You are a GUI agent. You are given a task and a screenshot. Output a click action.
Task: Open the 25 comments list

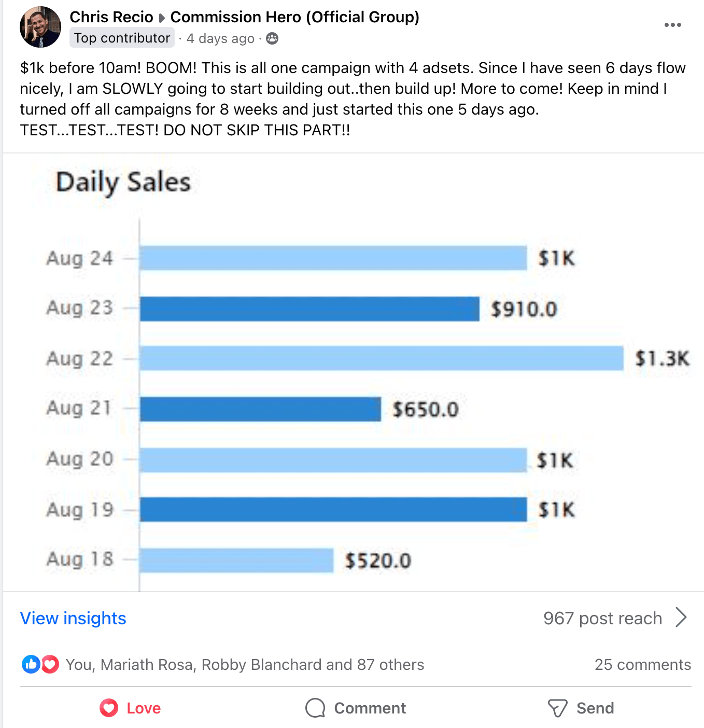tap(642, 664)
